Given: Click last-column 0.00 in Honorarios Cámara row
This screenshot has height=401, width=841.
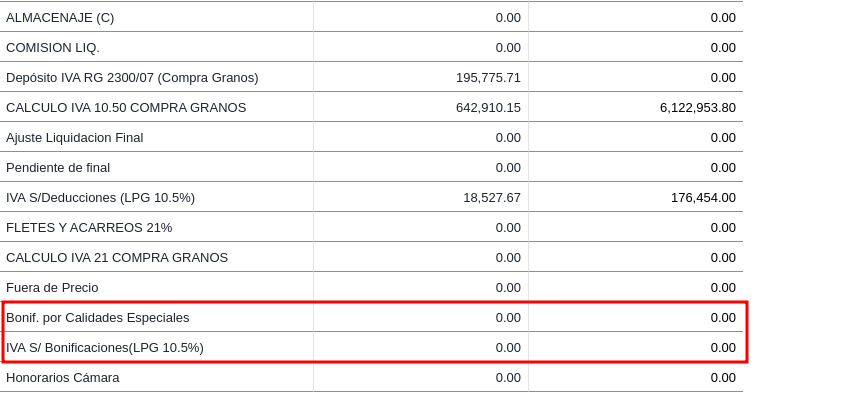Looking at the screenshot, I should tap(723, 377).
